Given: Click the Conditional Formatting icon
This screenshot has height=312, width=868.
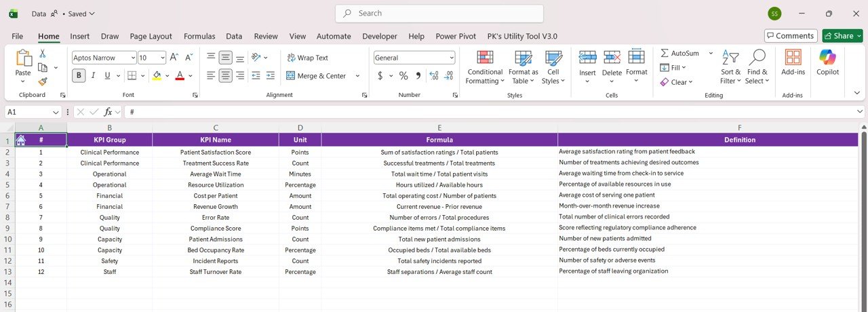Looking at the screenshot, I should (485, 60).
